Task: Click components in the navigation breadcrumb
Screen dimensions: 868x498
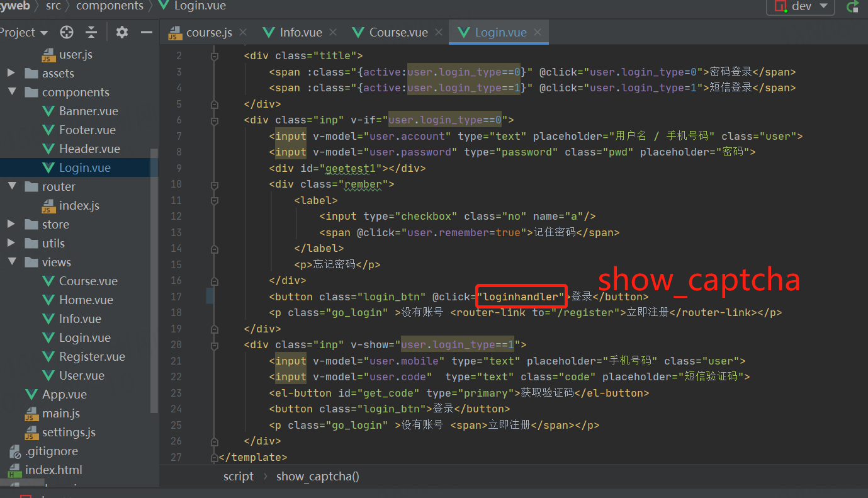Action: 110,6
